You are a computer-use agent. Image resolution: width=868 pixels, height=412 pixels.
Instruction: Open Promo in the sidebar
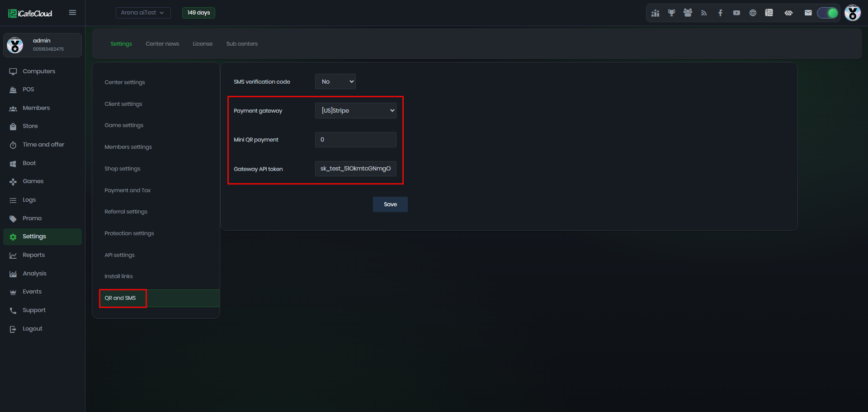point(42,218)
